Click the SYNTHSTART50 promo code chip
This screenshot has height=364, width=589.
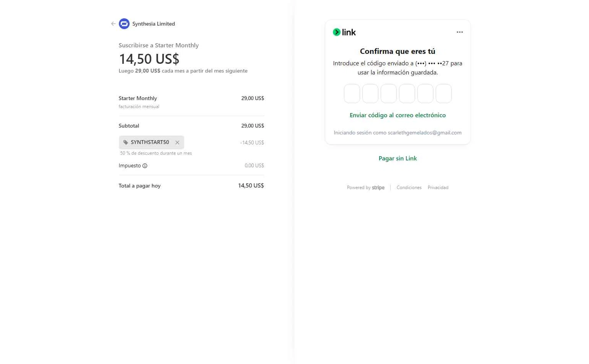click(150, 142)
